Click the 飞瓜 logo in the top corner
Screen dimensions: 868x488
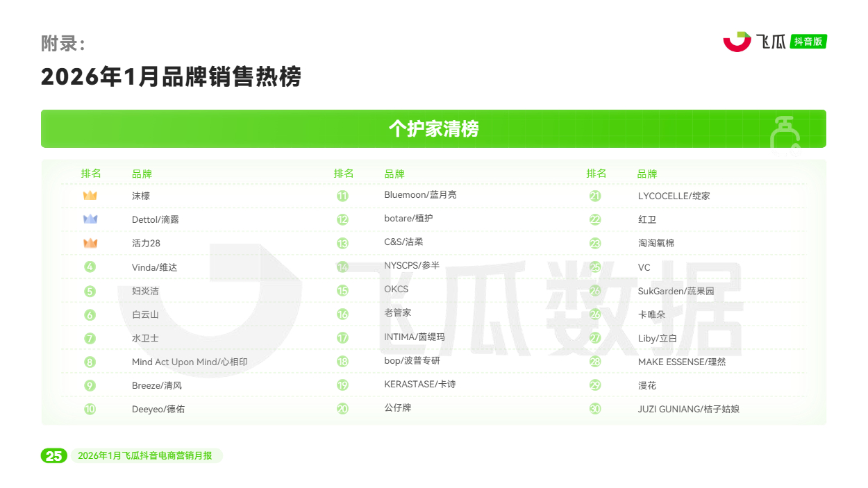(753, 42)
